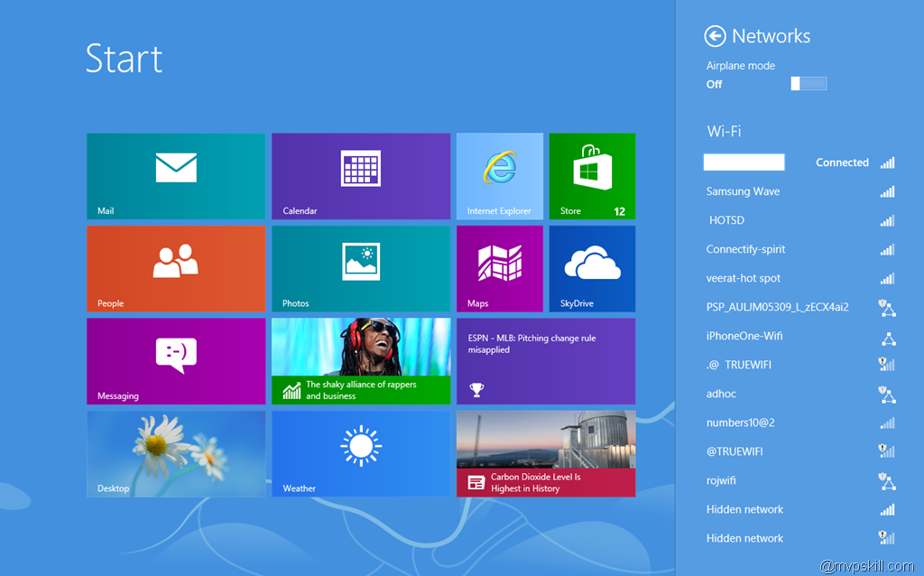Toggle the Airplane mode switch

pos(808,84)
